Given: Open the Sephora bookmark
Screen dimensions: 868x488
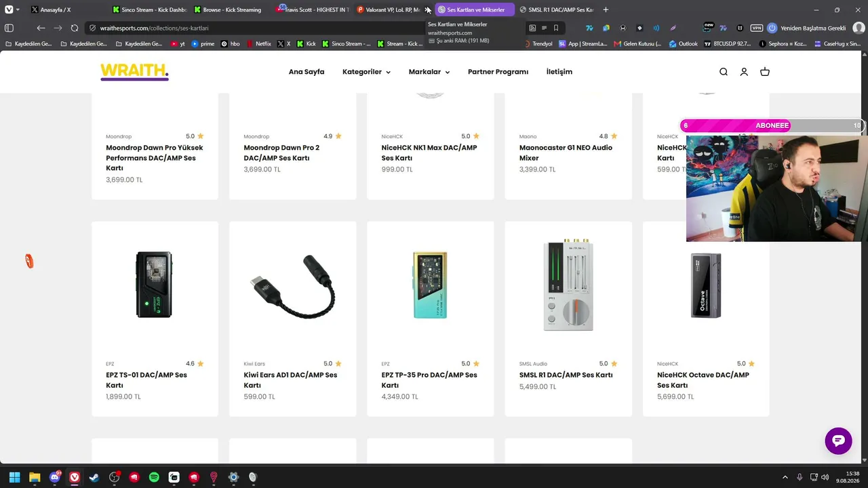Looking at the screenshot, I should (x=783, y=44).
